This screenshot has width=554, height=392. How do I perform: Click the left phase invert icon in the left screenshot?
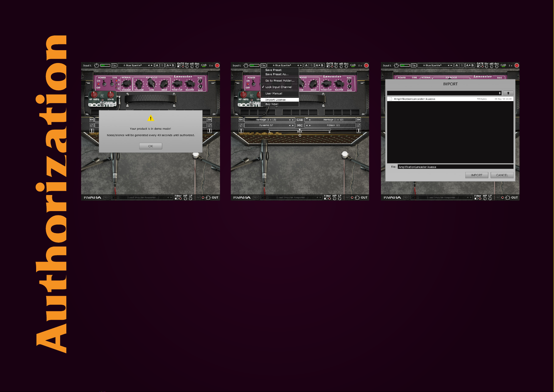[x=92, y=125]
